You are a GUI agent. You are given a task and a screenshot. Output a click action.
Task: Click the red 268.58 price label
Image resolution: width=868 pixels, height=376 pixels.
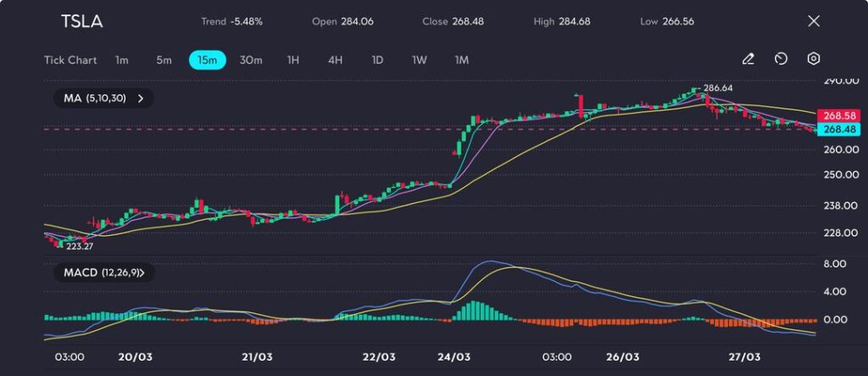click(837, 115)
